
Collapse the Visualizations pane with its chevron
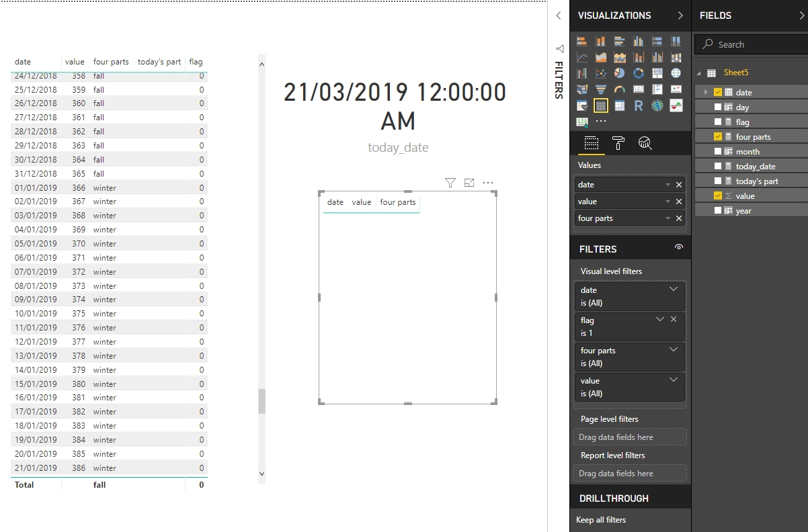[x=680, y=15]
